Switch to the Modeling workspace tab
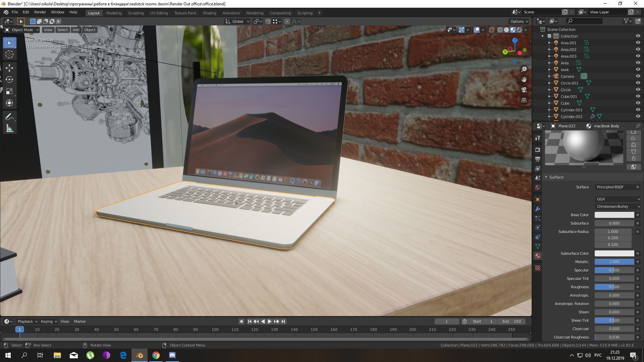The height and width of the screenshot is (362, 644). pyautogui.click(x=114, y=13)
